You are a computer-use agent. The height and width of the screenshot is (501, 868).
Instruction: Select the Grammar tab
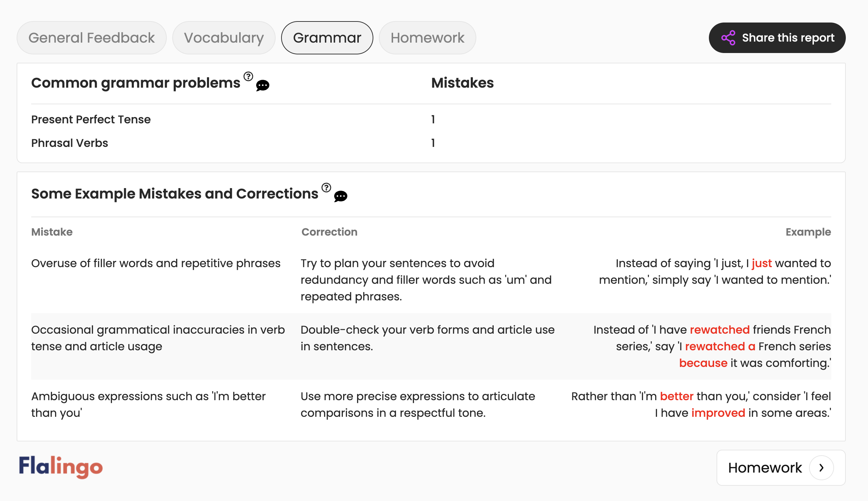pos(327,38)
